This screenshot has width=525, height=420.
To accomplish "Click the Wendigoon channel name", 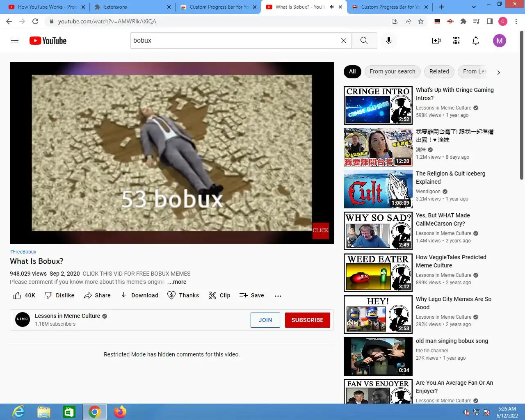I will coord(428,192).
